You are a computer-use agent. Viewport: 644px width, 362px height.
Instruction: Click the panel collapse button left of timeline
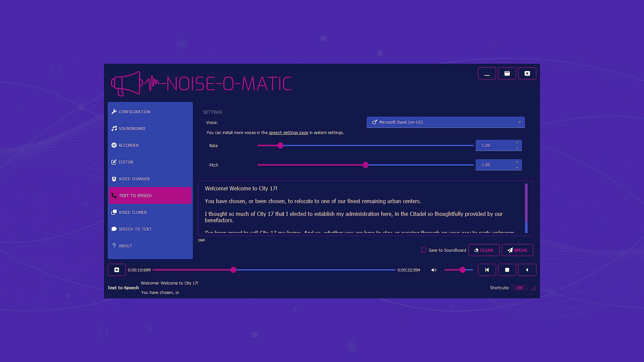click(x=117, y=270)
